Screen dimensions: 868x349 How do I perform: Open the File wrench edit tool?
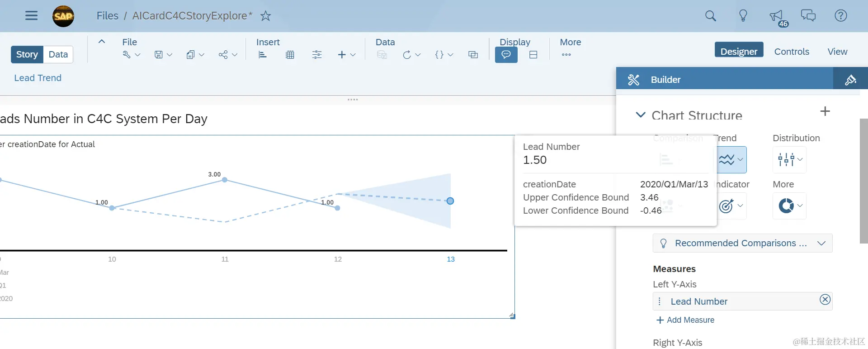point(127,55)
